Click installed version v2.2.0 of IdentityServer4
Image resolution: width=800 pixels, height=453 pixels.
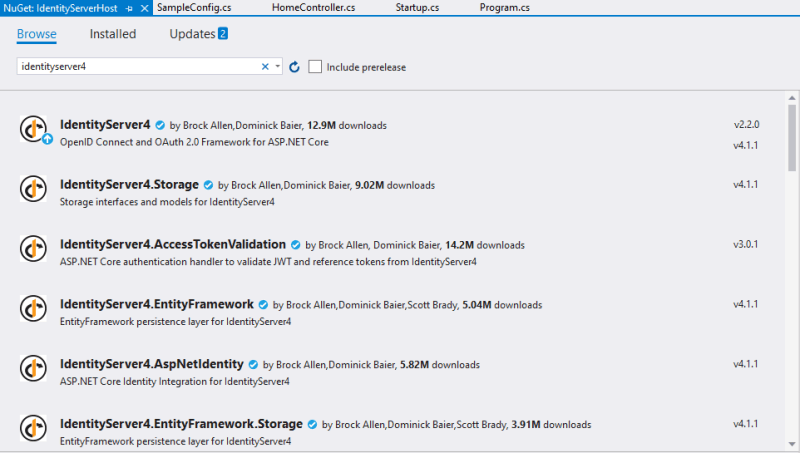point(746,124)
